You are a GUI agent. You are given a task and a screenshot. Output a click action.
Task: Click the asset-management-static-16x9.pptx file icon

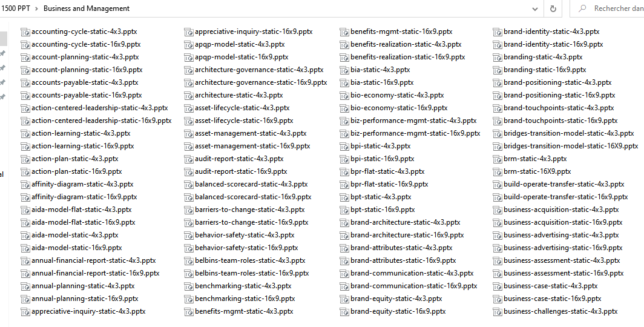[x=188, y=147]
